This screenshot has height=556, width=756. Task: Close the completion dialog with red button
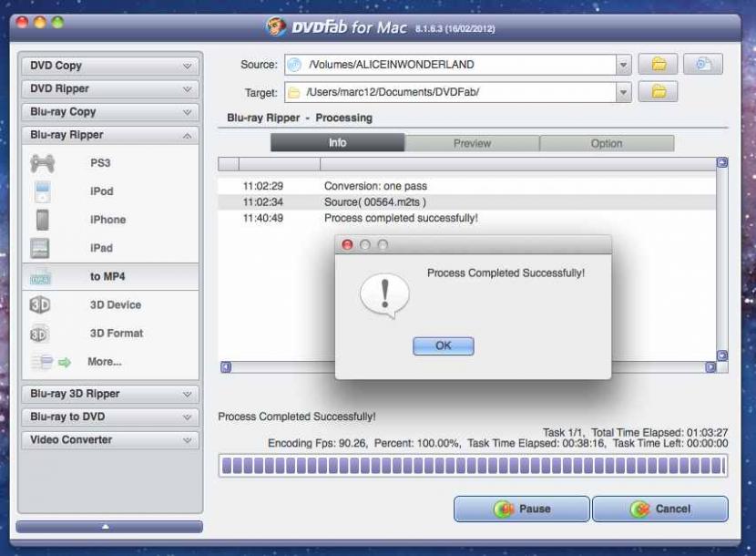coord(347,244)
